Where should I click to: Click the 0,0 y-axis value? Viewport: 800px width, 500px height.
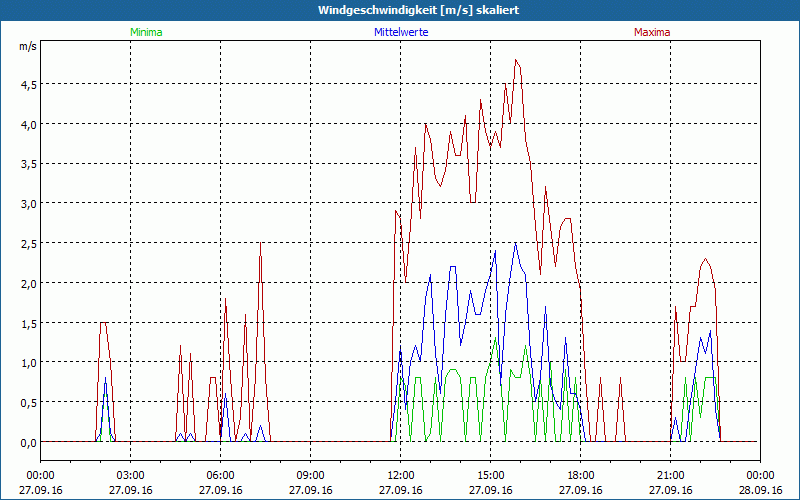(x=29, y=443)
